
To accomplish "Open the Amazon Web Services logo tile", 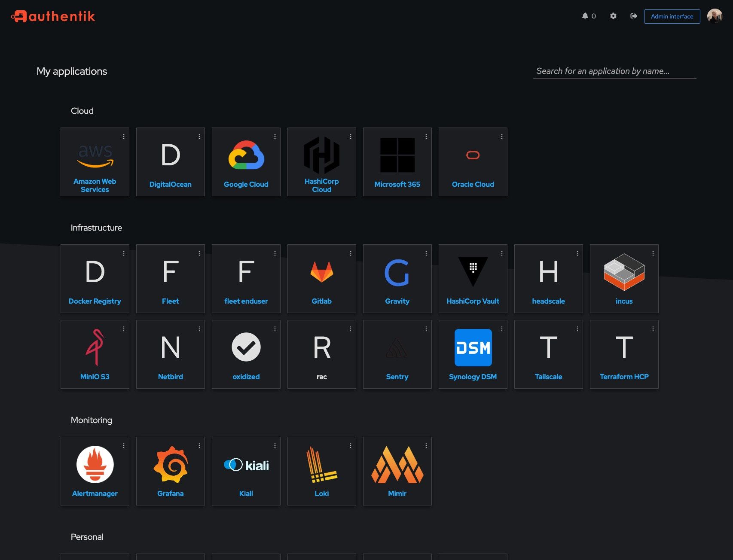I will [x=95, y=155].
